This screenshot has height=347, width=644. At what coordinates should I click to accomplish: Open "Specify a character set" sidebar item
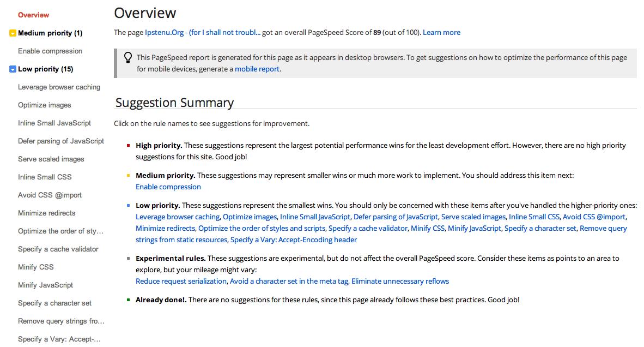pyautogui.click(x=54, y=303)
